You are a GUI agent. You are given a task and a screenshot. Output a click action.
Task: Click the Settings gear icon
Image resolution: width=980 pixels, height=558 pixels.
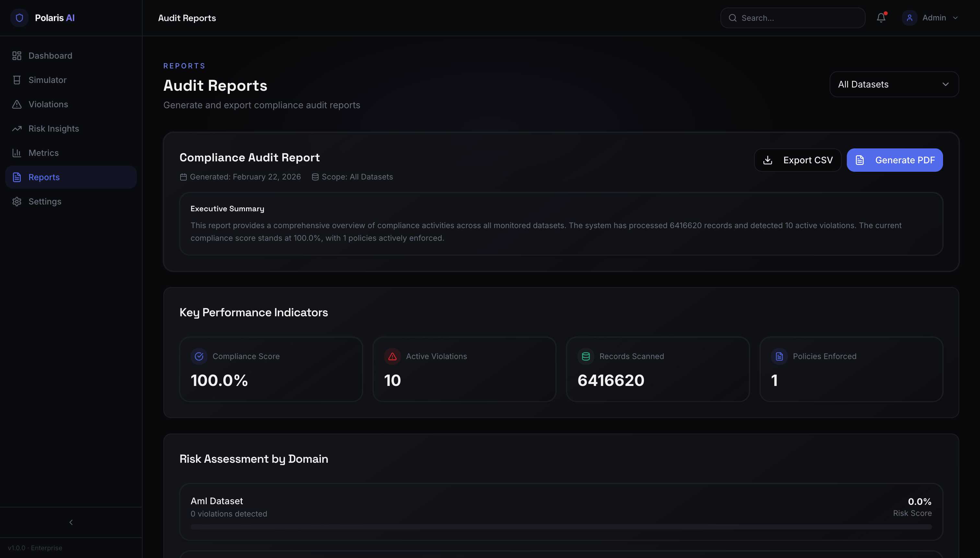(17, 202)
